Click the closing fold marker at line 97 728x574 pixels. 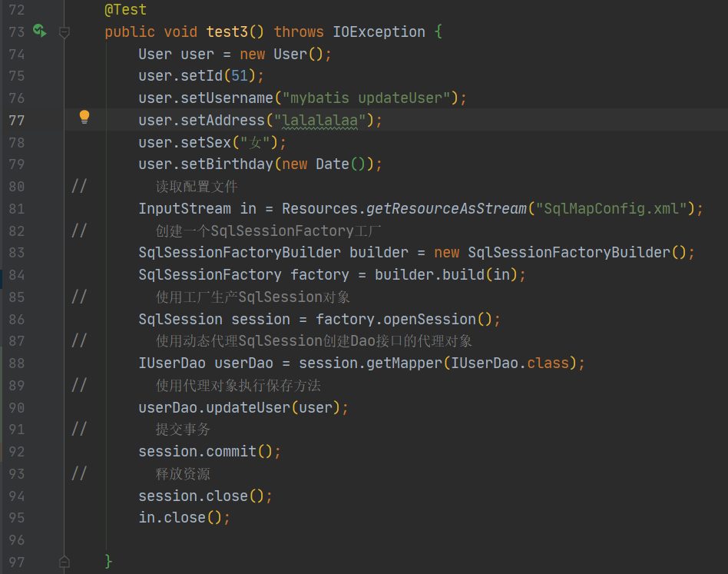65,562
